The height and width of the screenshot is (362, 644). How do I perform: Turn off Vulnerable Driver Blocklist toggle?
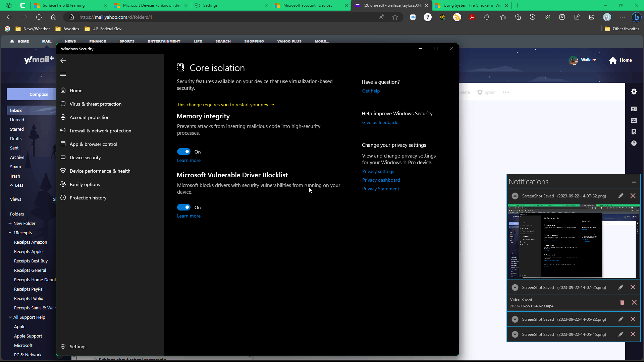click(x=184, y=207)
